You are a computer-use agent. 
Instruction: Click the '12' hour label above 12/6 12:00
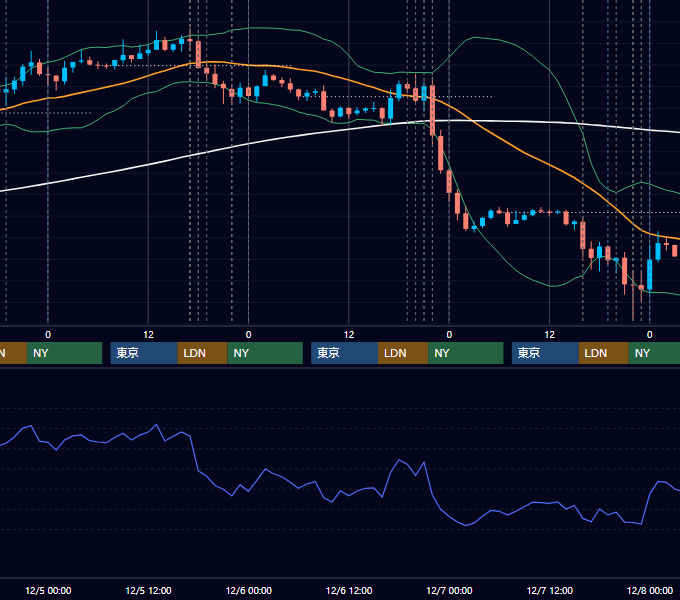[349, 335]
